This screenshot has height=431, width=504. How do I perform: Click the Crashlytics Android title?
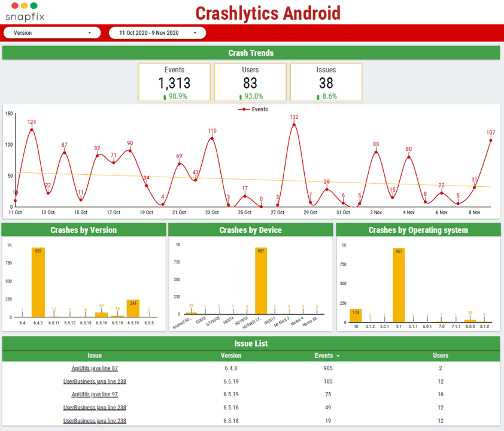point(268,13)
